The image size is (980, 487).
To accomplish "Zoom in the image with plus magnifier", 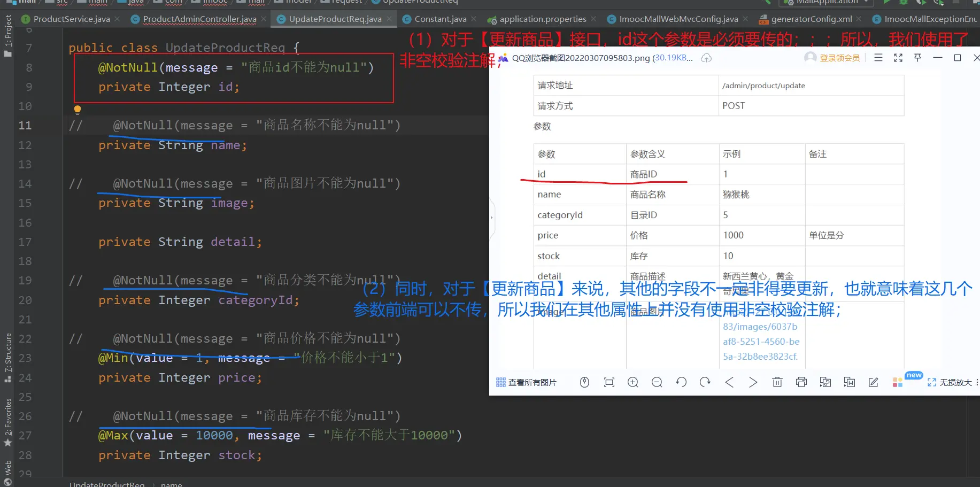I will point(633,382).
